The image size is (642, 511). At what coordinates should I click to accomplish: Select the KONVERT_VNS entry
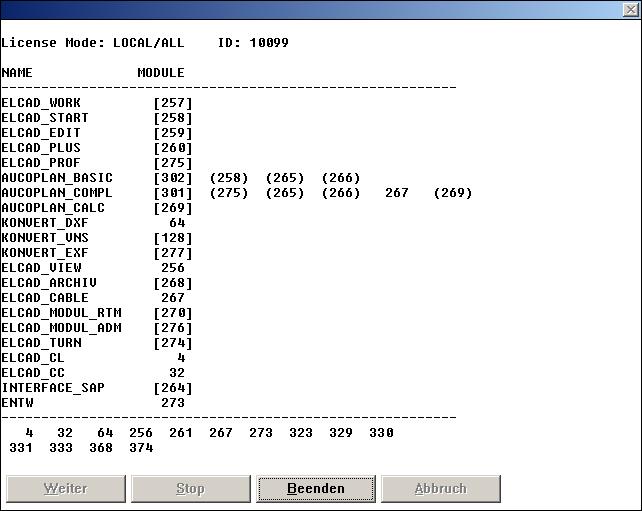tap(45, 238)
